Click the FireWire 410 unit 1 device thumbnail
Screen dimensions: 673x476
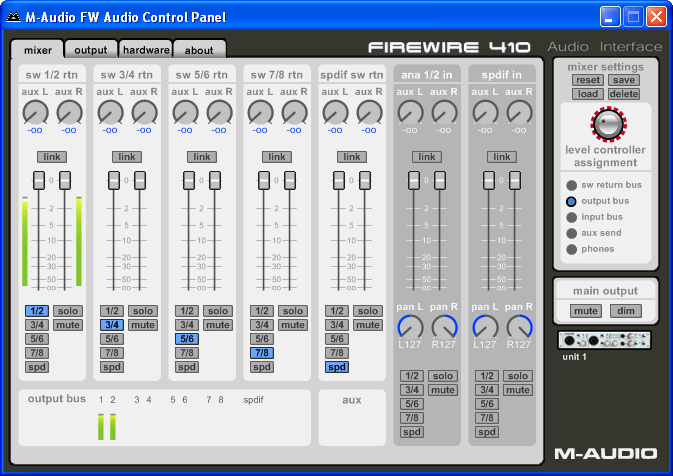604,340
